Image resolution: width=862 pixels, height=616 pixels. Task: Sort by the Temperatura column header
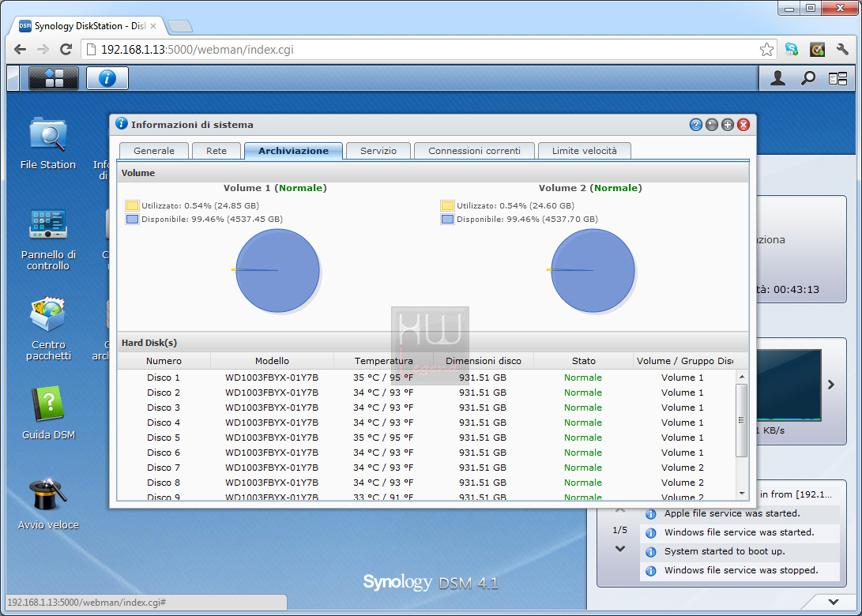pos(384,360)
